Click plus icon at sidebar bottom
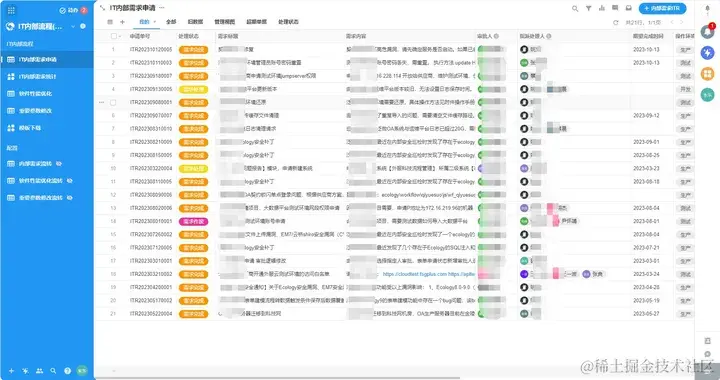The width and height of the screenshot is (720, 380). click(11, 370)
